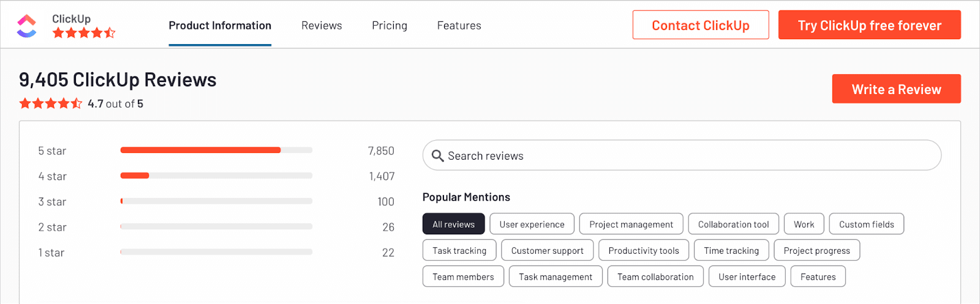Focus the Search reviews field
Screen dimensions: 980x304
pyautogui.click(x=682, y=155)
